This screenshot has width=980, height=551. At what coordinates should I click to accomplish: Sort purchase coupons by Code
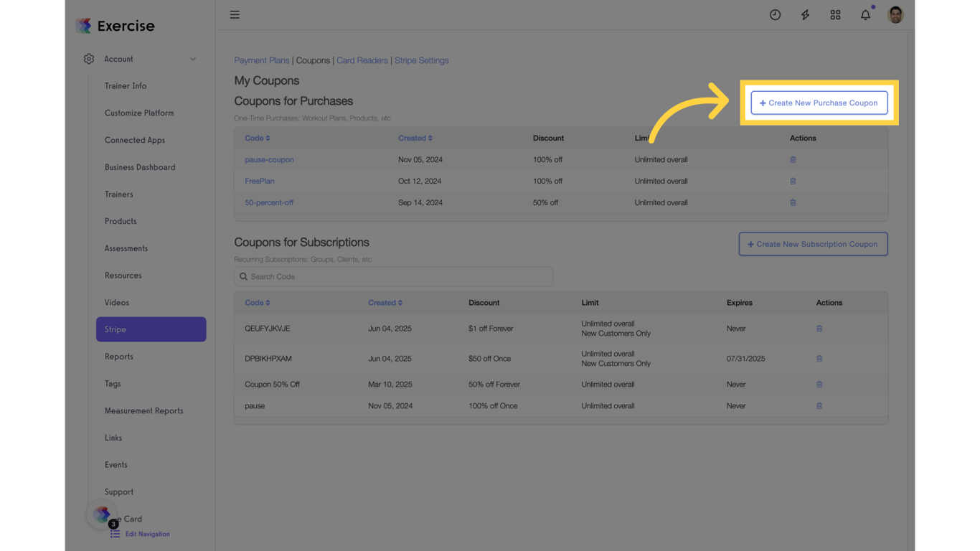(x=257, y=138)
